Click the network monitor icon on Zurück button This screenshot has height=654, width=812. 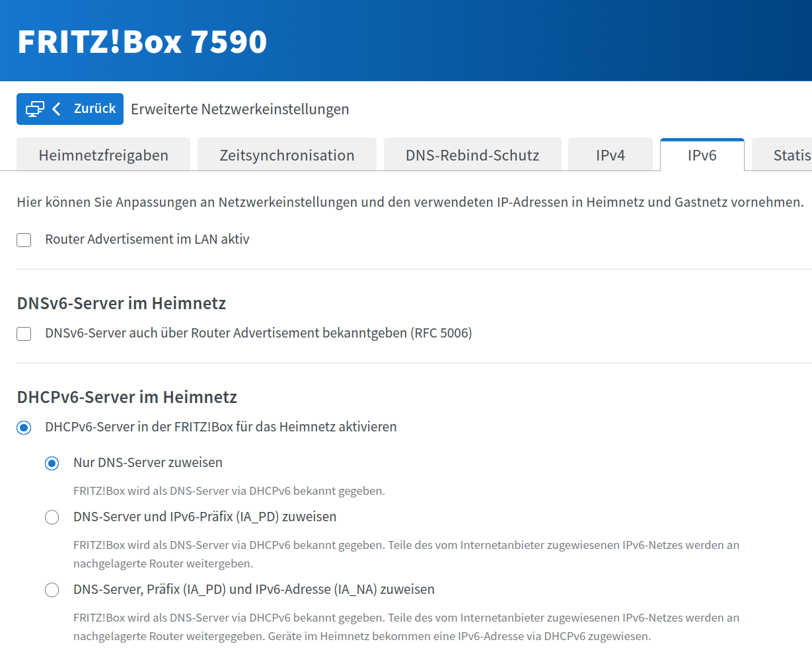(x=35, y=109)
